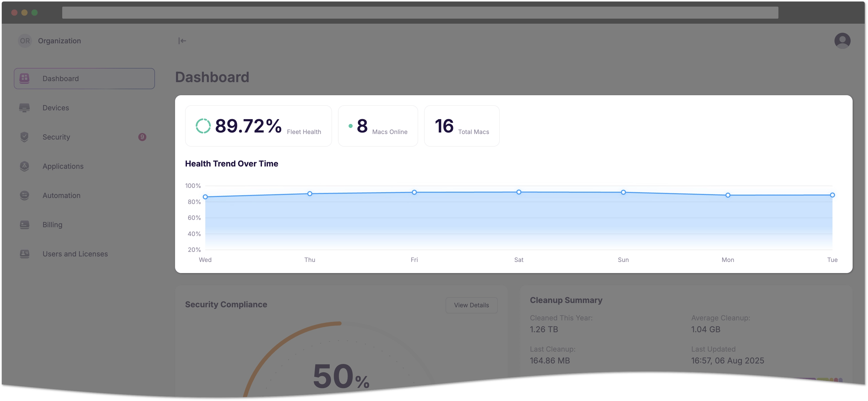Click the Security notification badge showing 9

(x=142, y=137)
